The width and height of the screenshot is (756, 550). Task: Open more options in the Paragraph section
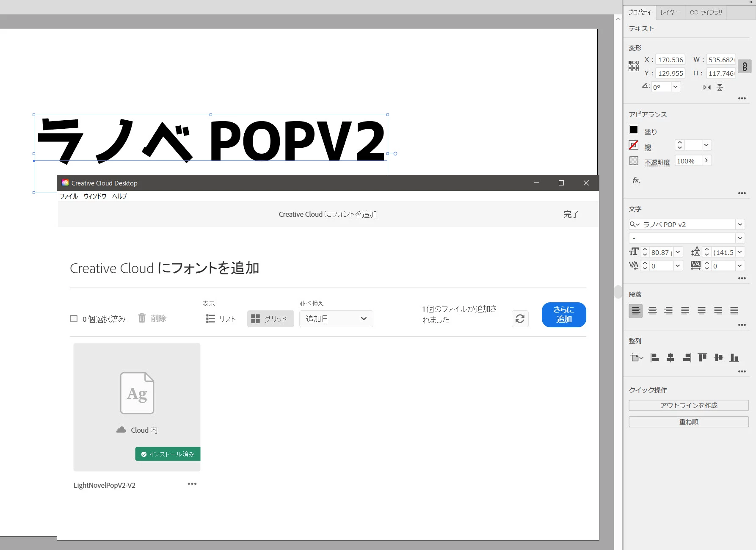742,325
